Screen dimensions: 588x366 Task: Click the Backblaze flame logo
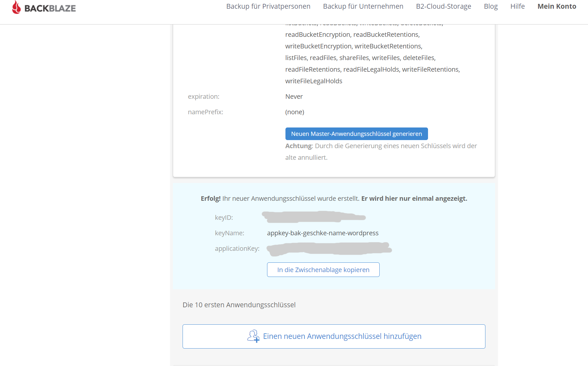[x=16, y=7]
